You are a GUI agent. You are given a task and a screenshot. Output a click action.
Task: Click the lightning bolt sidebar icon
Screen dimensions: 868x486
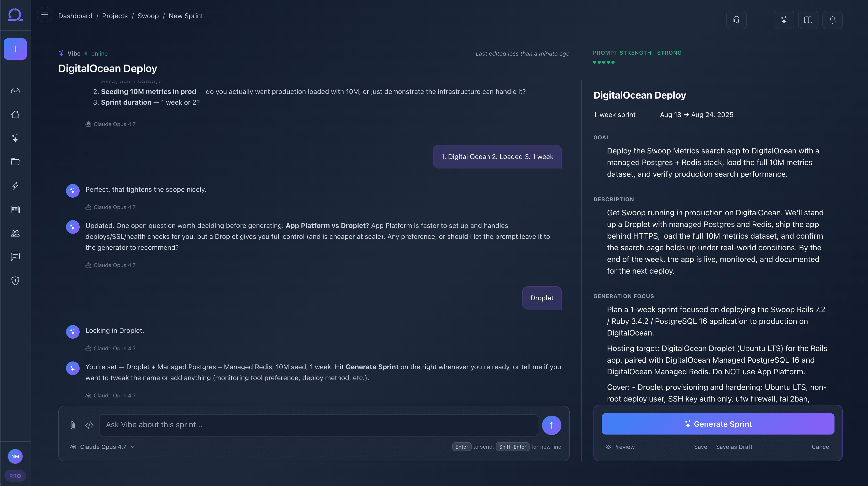15,186
